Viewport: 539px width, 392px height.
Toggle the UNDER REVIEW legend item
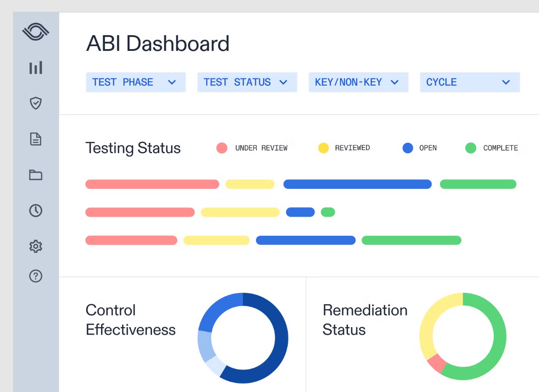(252, 148)
